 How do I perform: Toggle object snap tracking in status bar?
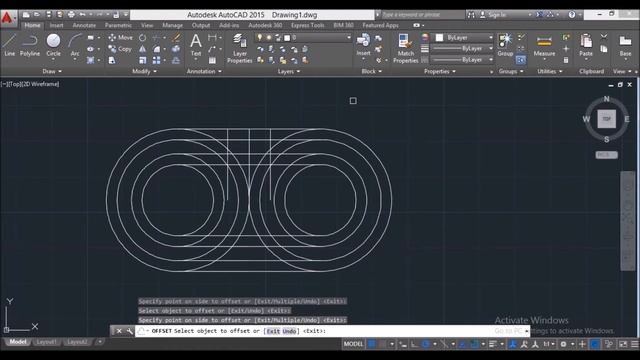[x=462, y=344]
